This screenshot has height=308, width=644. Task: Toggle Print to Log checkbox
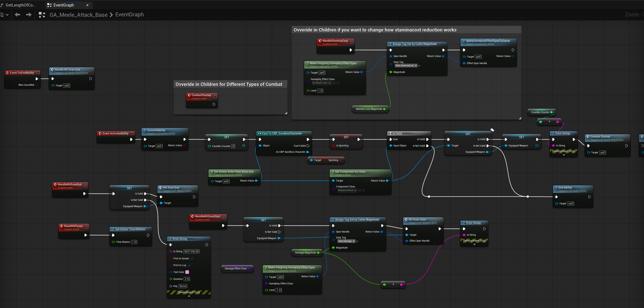click(189, 265)
